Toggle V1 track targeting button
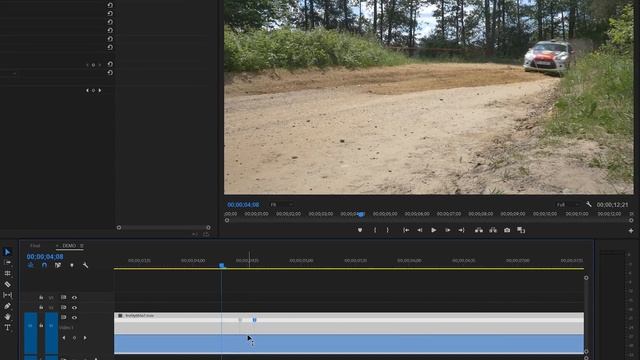The image size is (640, 360). pyautogui.click(x=51, y=333)
